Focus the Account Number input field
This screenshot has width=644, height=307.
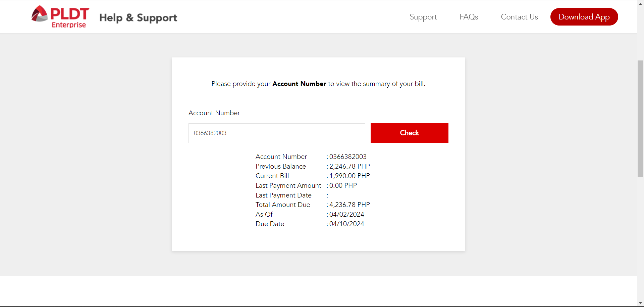click(x=276, y=133)
